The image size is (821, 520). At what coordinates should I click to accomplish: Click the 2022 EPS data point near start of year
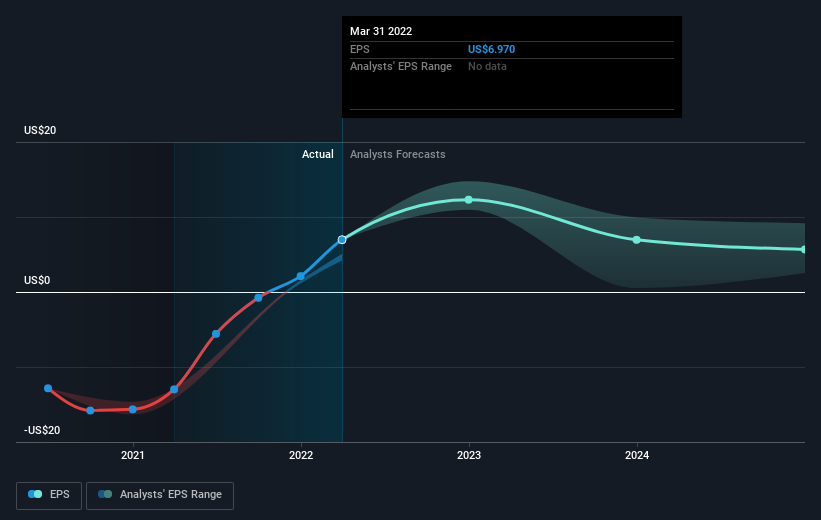point(301,276)
